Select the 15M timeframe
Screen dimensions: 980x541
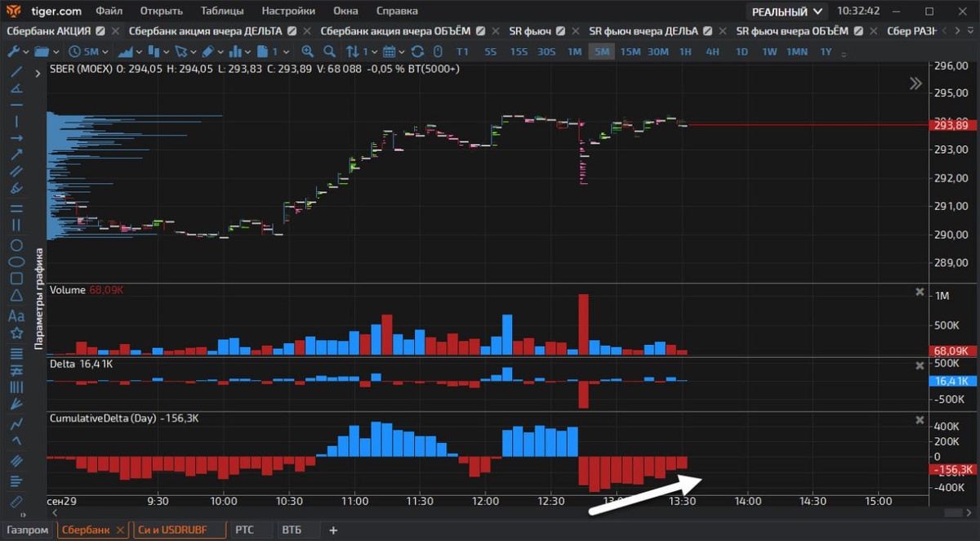[x=630, y=51]
